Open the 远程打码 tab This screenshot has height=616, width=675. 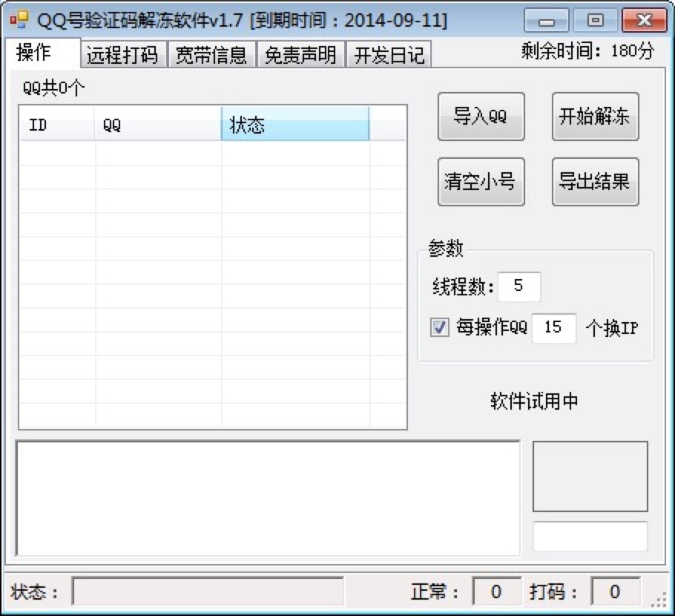coord(123,54)
